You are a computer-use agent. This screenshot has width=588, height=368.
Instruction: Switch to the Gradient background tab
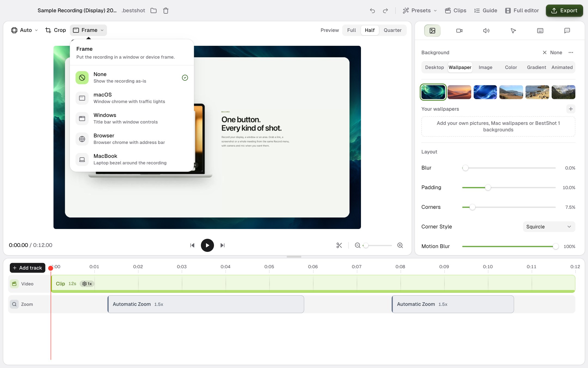pos(536,67)
